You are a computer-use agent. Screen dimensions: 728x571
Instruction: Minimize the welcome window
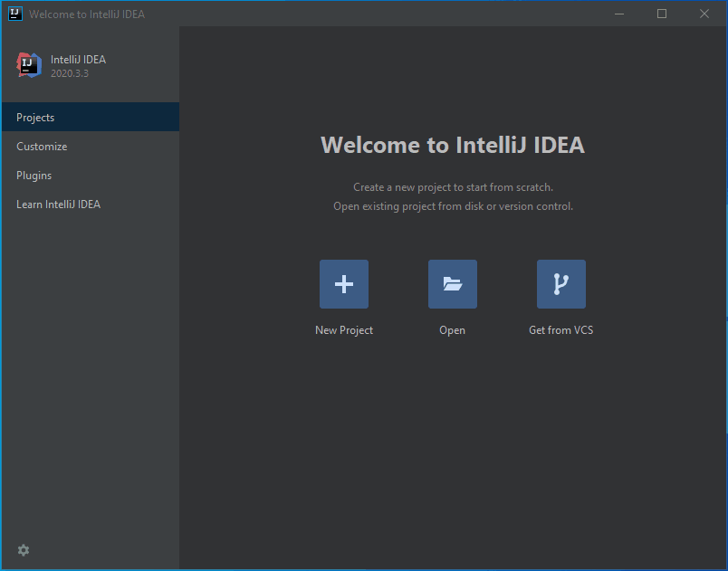point(619,14)
